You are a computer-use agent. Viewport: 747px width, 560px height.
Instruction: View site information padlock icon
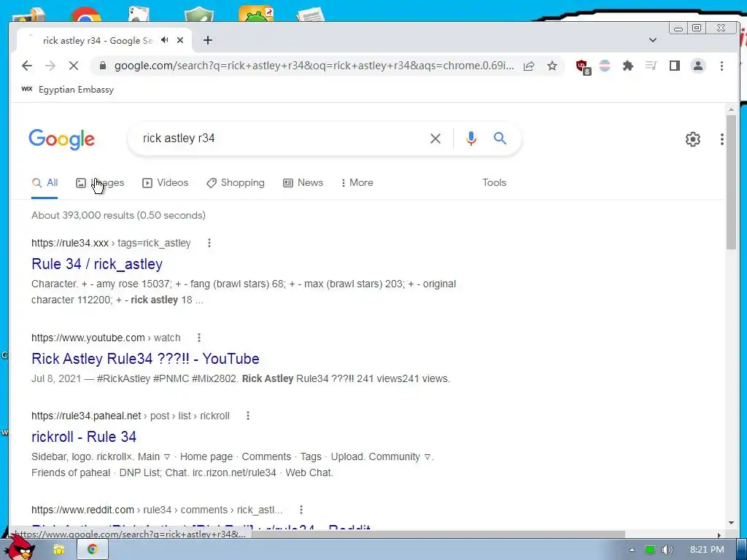click(x=102, y=66)
